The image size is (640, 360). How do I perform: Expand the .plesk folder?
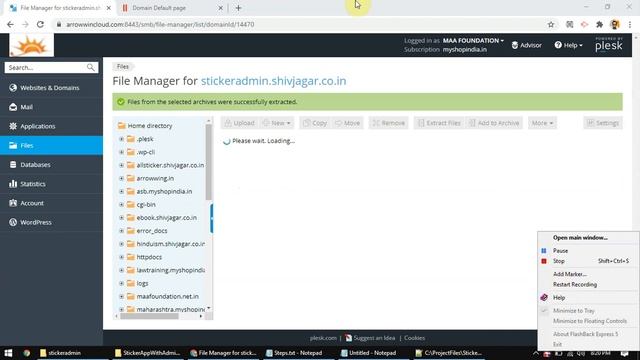(121, 139)
